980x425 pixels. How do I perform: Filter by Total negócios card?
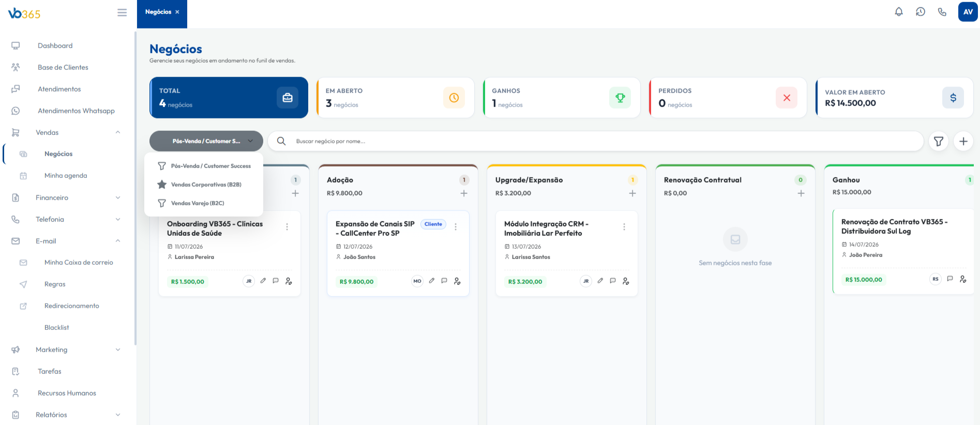pos(229,98)
